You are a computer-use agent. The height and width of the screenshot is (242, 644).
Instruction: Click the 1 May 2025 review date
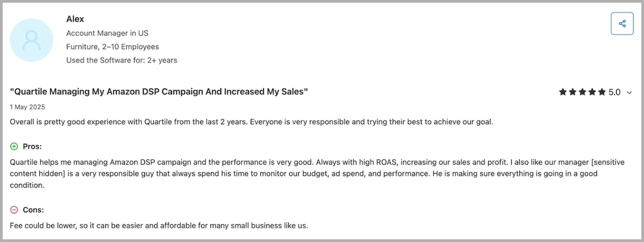click(x=27, y=107)
